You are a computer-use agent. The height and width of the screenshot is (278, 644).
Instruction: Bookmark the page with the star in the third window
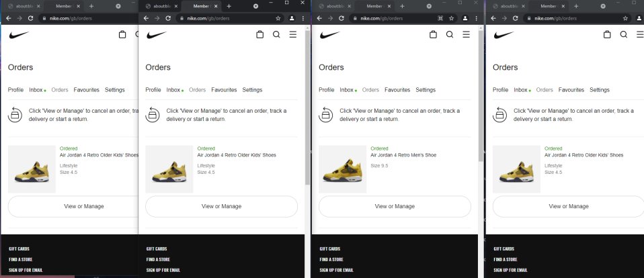(451, 18)
